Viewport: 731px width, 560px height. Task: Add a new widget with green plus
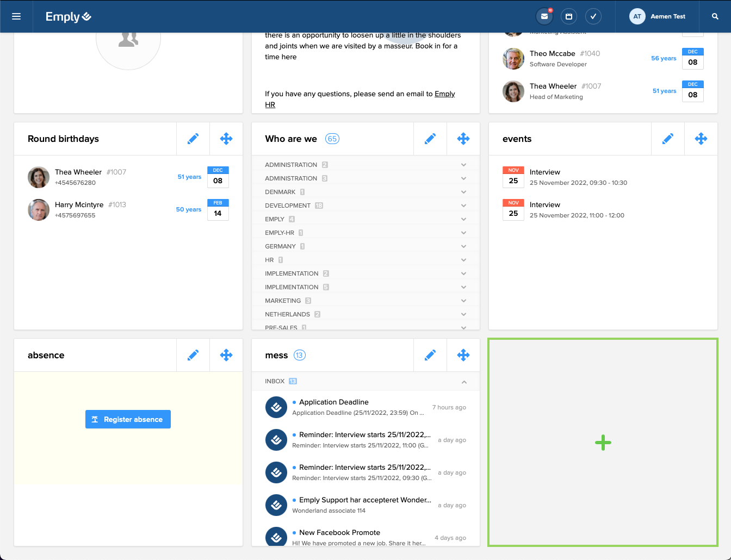click(603, 443)
